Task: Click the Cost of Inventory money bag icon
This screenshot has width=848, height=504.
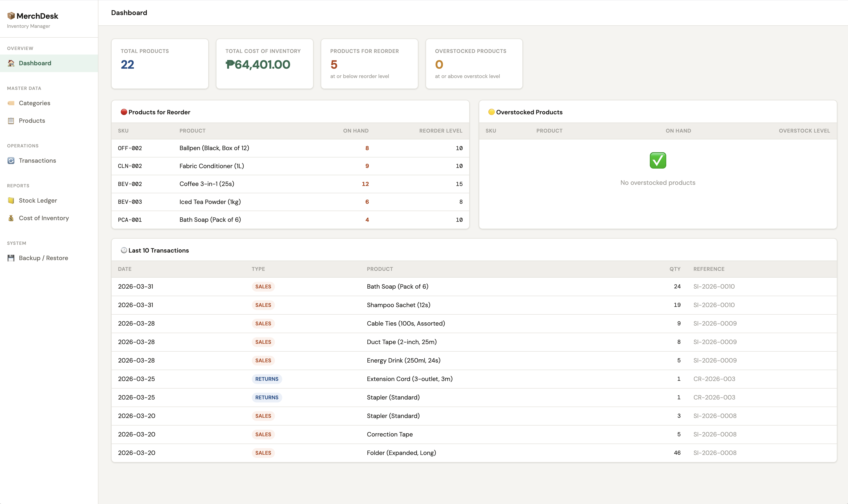Action: [11, 218]
